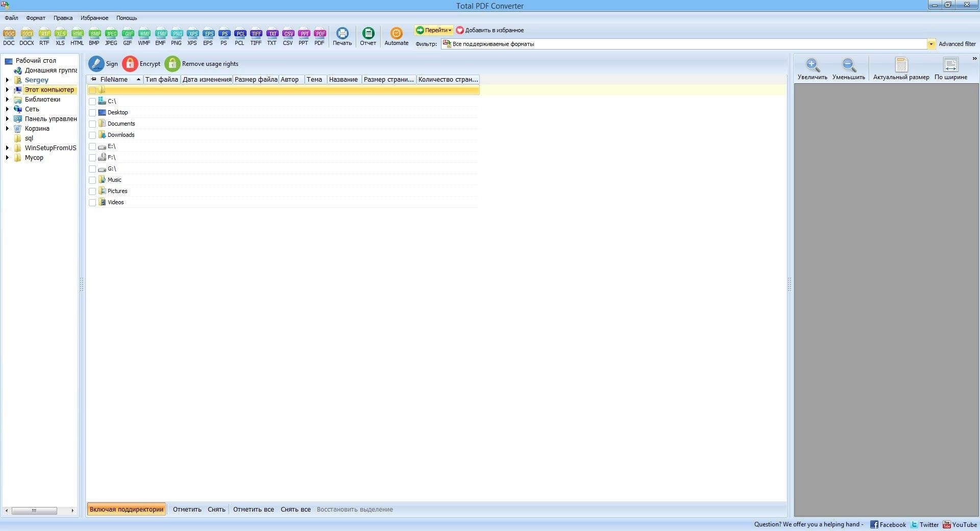Check the box next to E:\
This screenshot has width=980, height=531.
pyautogui.click(x=92, y=147)
